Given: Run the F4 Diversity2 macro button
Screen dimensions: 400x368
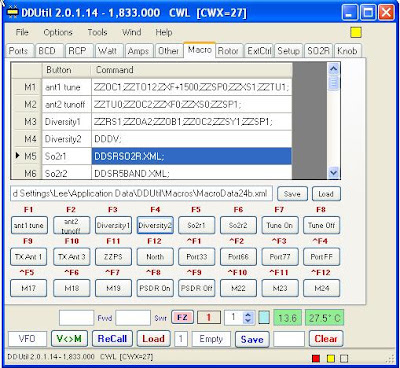Looking at the screenshot, I should point(155,225).
